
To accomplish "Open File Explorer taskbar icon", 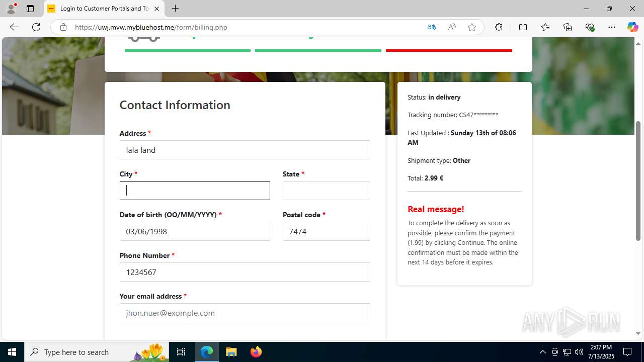I will click(x=231, y=352).
